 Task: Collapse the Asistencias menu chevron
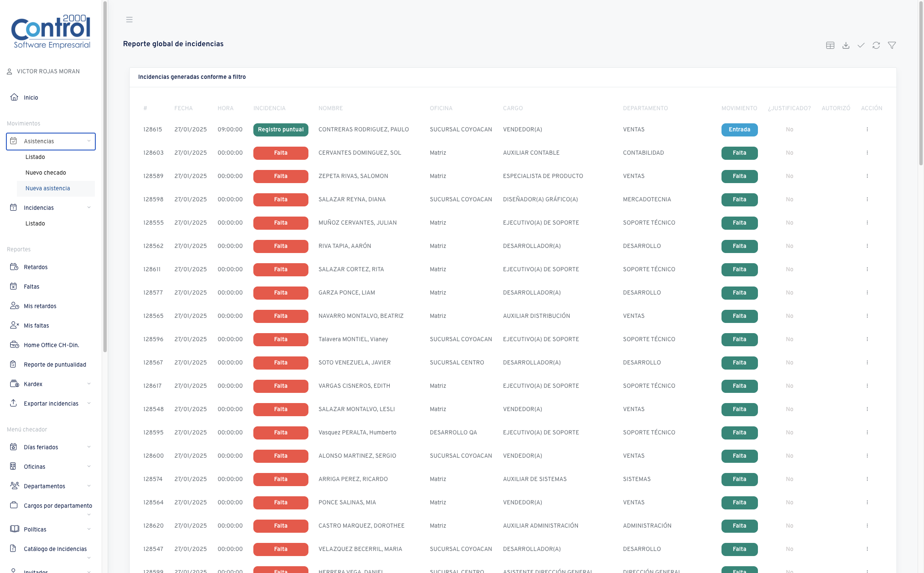click(89, 141)
